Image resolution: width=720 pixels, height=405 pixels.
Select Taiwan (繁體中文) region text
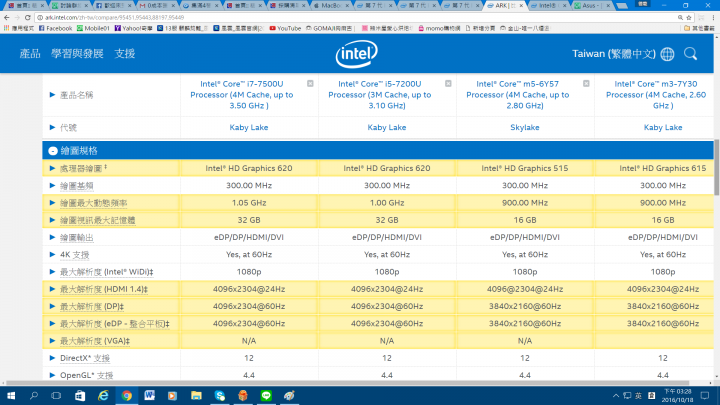(x=613, y=54)
